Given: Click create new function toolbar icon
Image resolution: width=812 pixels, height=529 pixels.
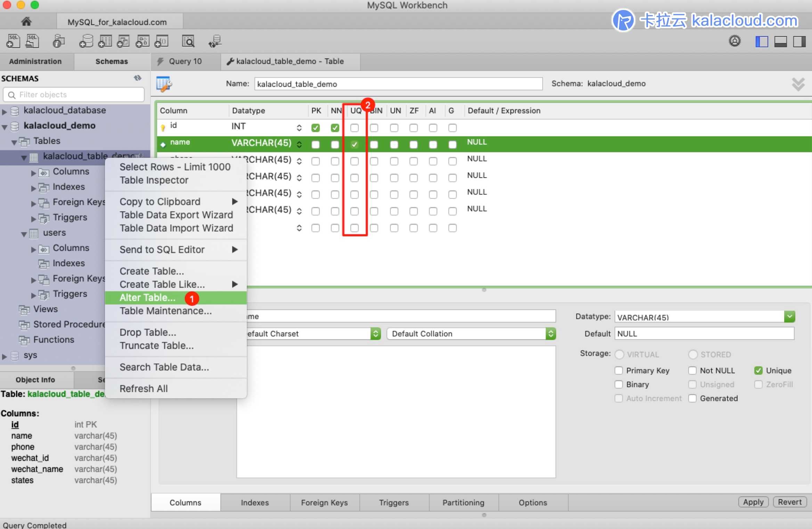Looking at the screenshot, I should point(161,41).
